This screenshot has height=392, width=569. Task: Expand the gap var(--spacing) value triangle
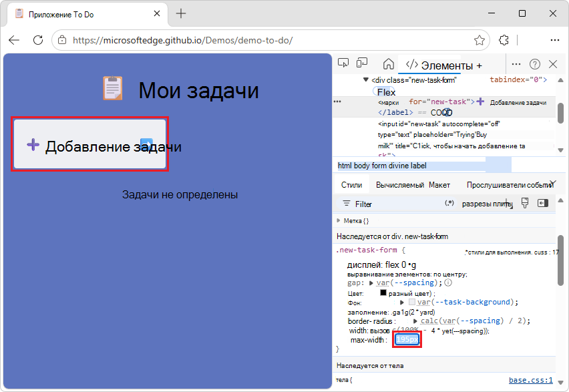(x=371, y=283)
